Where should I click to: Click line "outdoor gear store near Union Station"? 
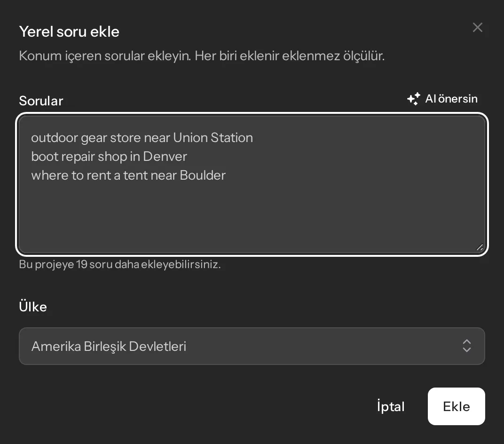(142, 138)
